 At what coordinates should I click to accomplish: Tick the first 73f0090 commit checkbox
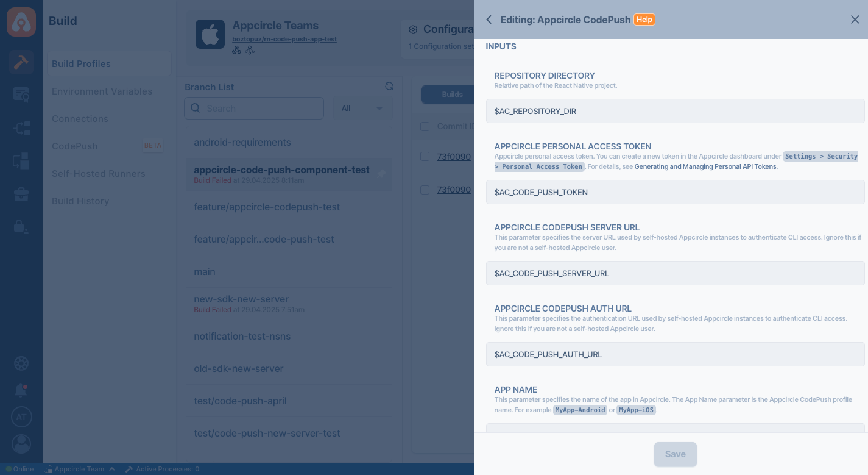[425, 157]
